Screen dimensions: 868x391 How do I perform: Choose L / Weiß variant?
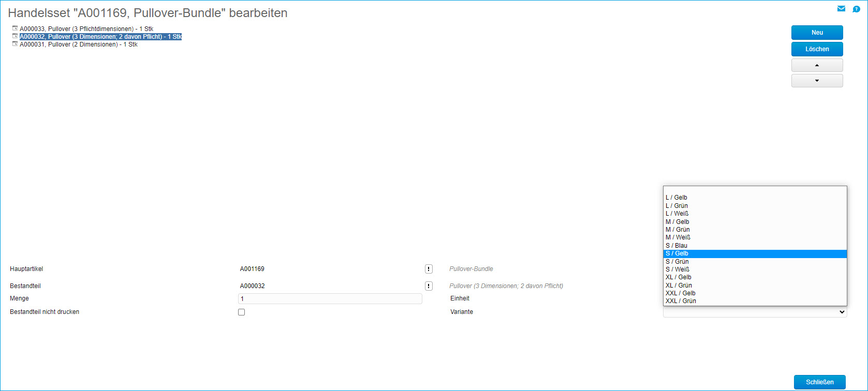tap(755, 214)
